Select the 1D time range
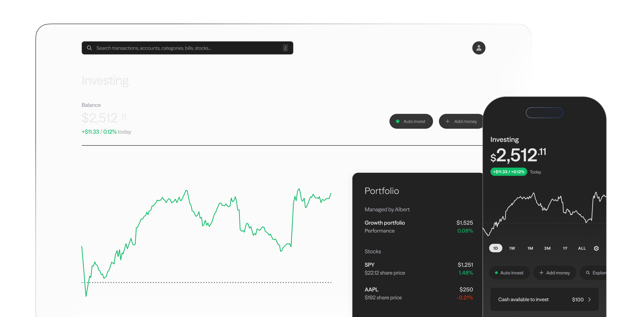Image resolution: width=644 pixels, height=317 pixels. point(496,248)
